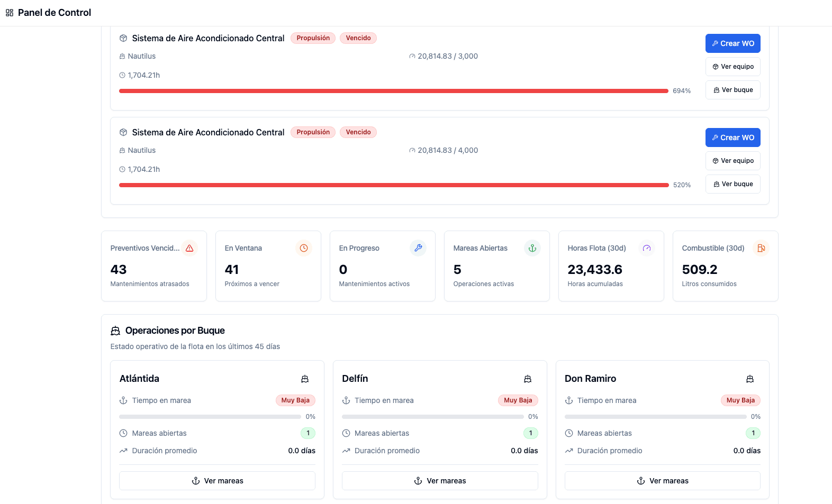Click the Tiempo en marea bar for Delfín
The image size is (832, 504).
(x=432, y=417)
